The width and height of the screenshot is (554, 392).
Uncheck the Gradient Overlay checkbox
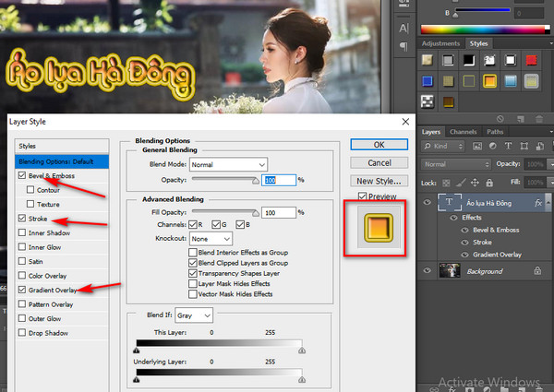tap(22, 290)
